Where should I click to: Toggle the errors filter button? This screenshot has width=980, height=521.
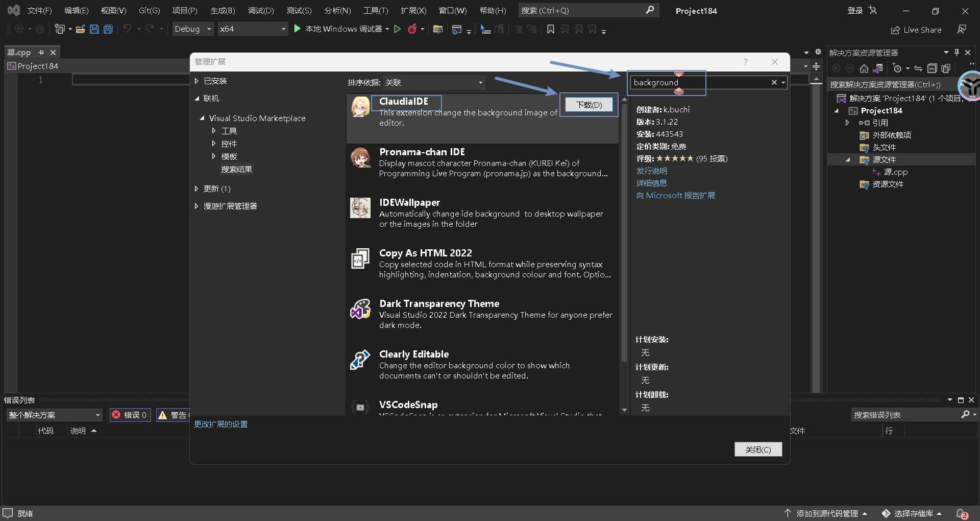(x=130, y=415)
